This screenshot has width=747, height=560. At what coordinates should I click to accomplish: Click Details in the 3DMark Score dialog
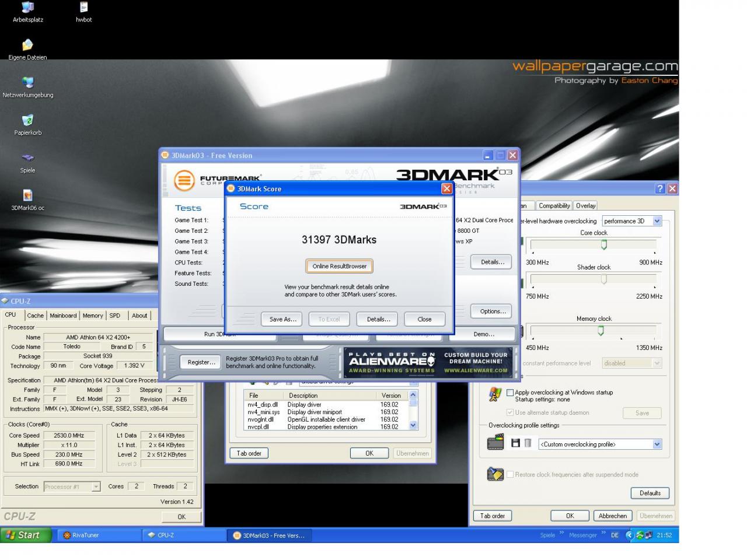pos(378,319)
